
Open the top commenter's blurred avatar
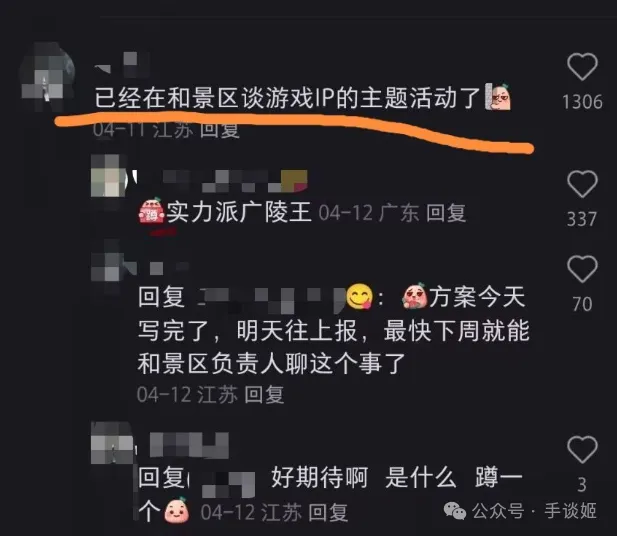pyautogui.click(x=47, y=77)
